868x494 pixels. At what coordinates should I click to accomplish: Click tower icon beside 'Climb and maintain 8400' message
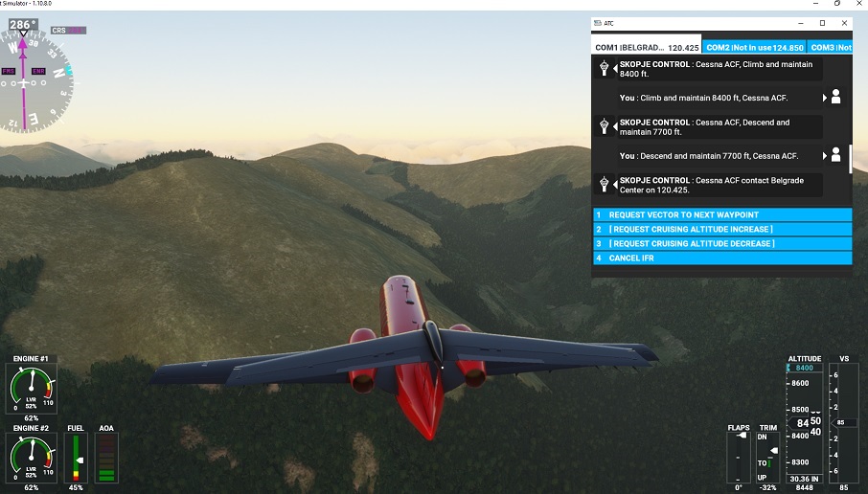[x=604, y=68]
